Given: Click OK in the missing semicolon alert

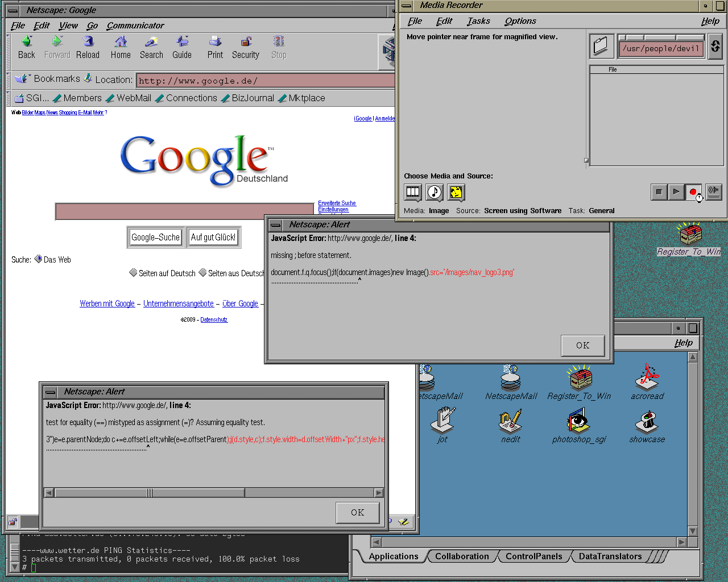Looking at the screenshot, I should [x=582, y=345].
